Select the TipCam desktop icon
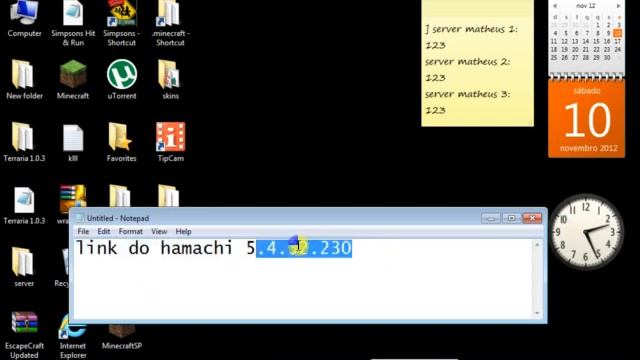Viewport: 640px width, 360px height. coord(171,142)
